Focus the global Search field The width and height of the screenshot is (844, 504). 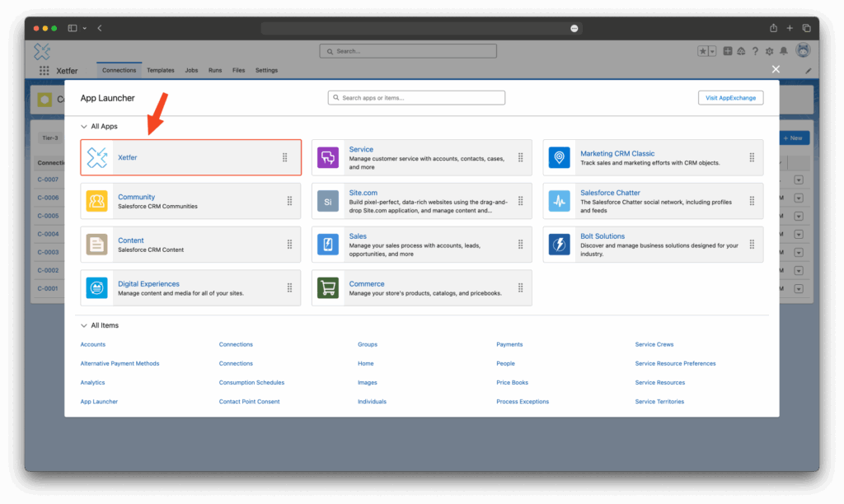tap(408, 51)
